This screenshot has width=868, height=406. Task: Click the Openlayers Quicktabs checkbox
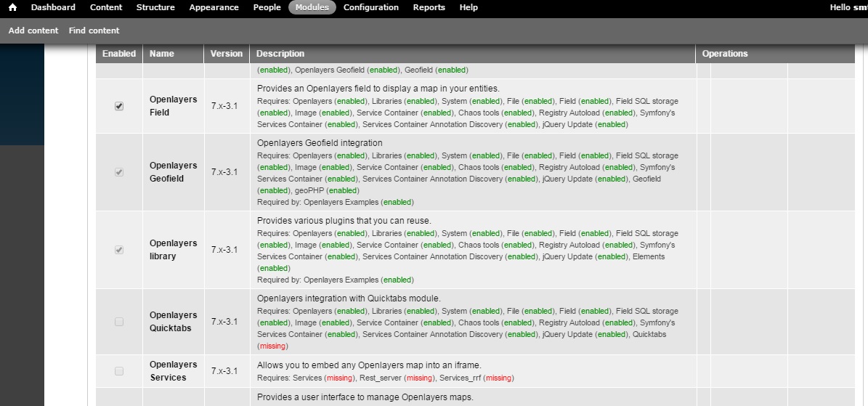click(x=119, y=322)
